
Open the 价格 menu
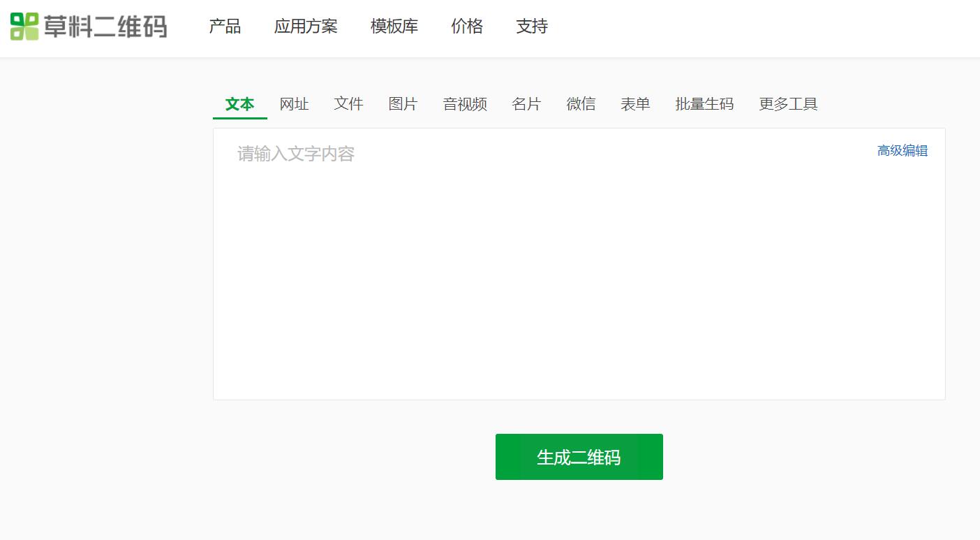(x=466, y=27)
